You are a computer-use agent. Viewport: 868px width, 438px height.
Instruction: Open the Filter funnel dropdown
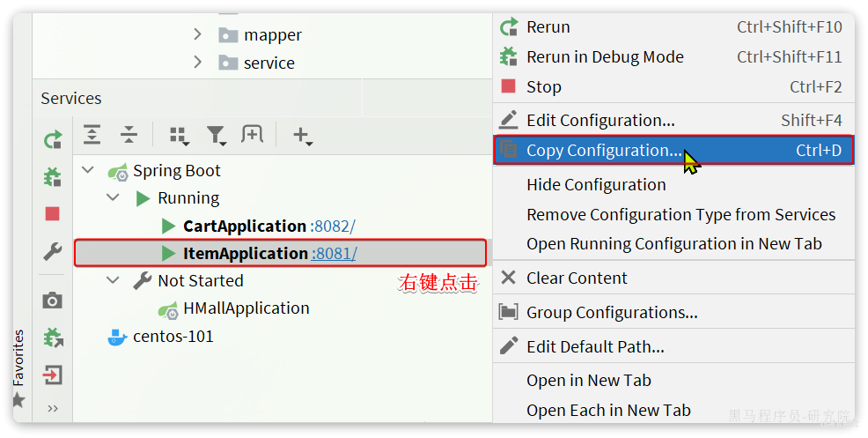[216, 136]
